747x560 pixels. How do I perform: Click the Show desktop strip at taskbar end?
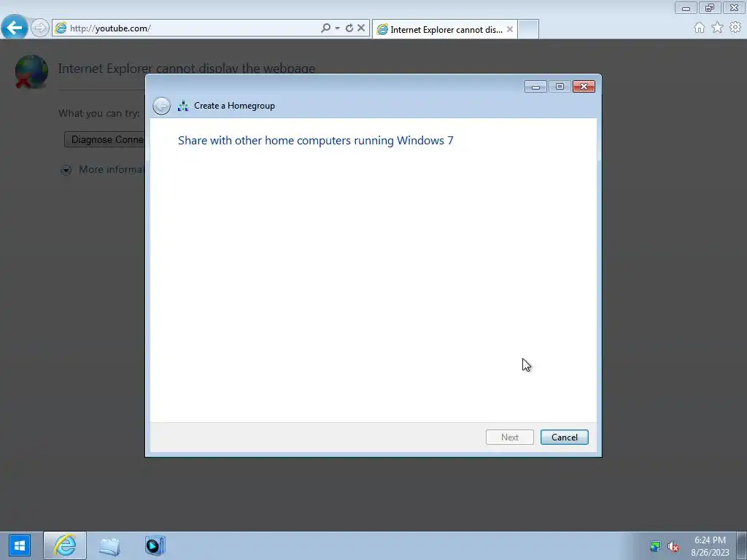point(742,545)
